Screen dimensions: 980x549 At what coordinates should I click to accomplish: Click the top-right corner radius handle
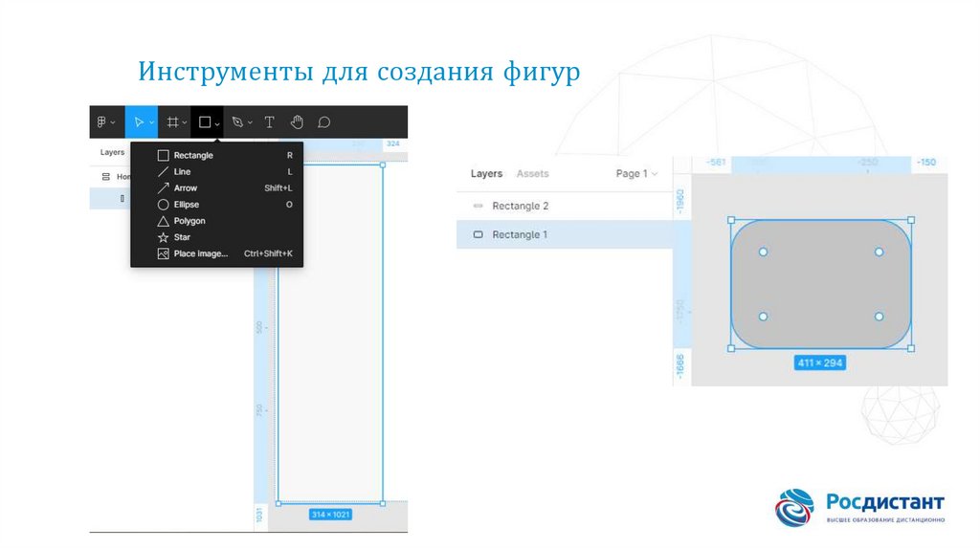[879, 253]
